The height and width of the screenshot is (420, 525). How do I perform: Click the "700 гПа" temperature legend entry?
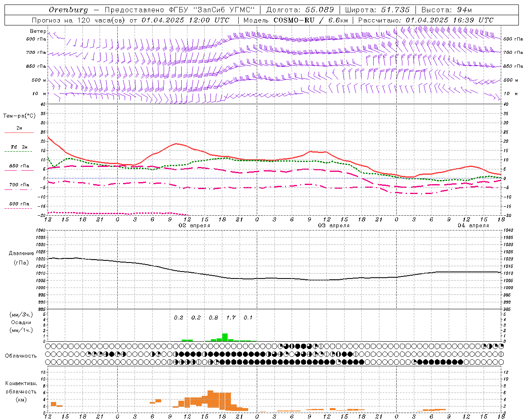point(19,185)
